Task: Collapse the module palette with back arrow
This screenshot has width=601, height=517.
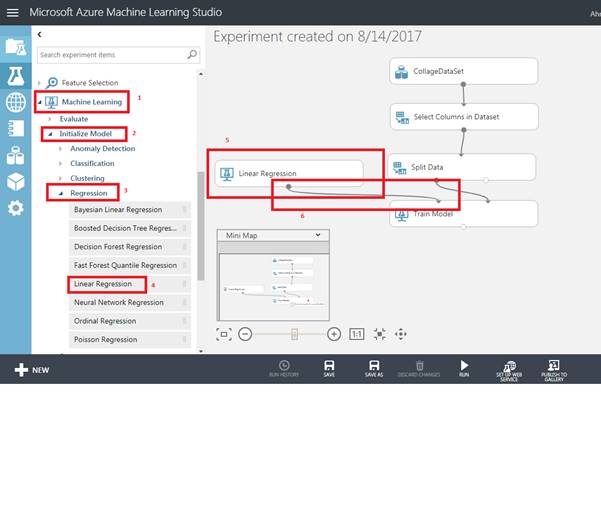Action: click(39, 34)
